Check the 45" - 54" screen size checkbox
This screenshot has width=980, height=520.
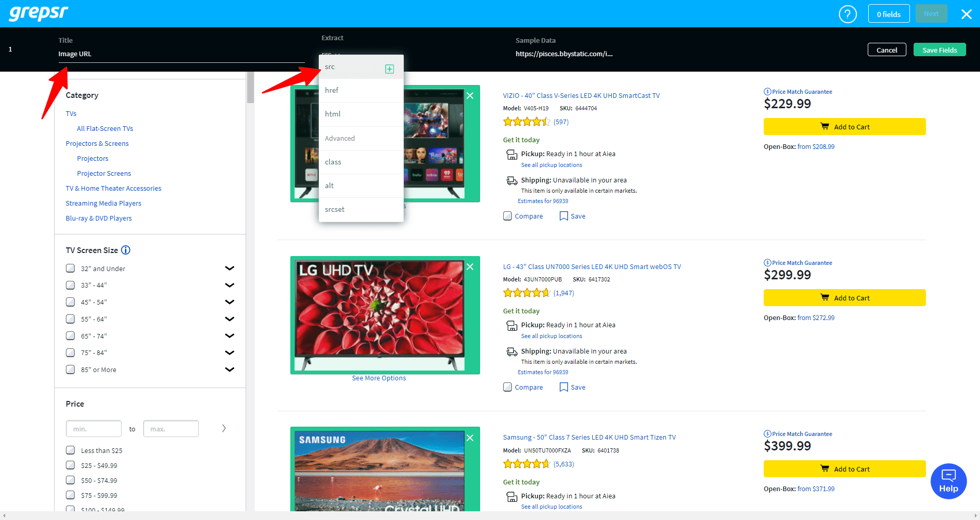click(71, 302)
